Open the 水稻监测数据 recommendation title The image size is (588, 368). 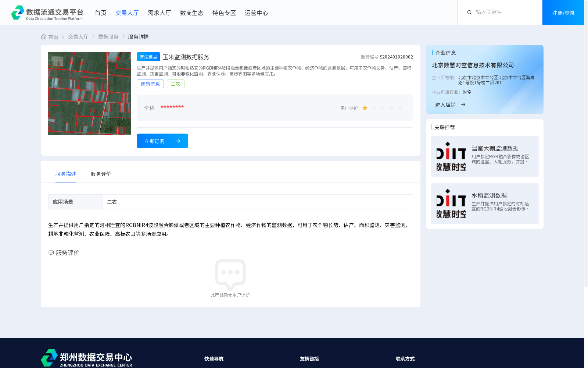(x=489, y=195)
